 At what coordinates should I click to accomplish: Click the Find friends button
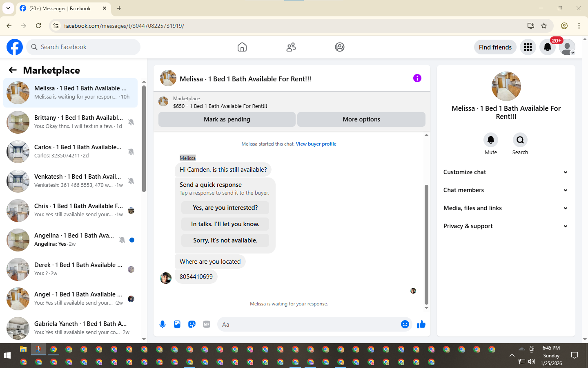point(495,47)
